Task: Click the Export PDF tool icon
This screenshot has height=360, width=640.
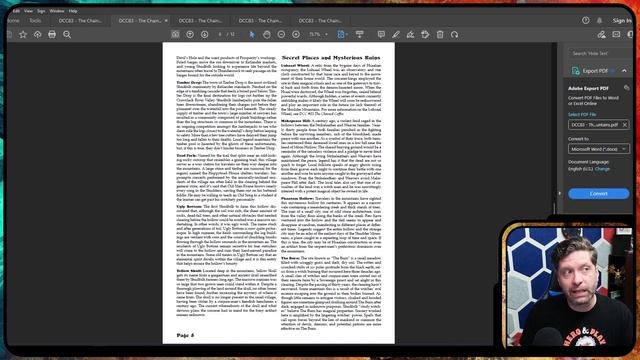Action: pos(576,71)
